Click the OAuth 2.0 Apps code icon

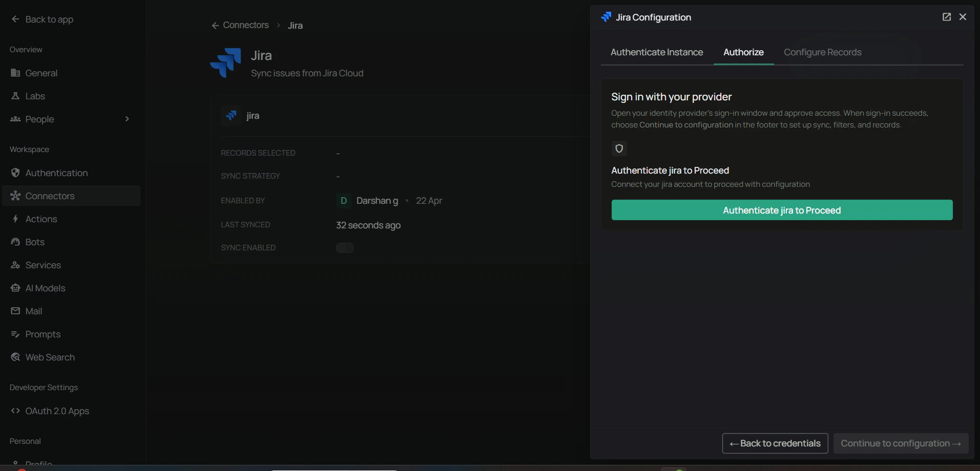click(15, 411)
